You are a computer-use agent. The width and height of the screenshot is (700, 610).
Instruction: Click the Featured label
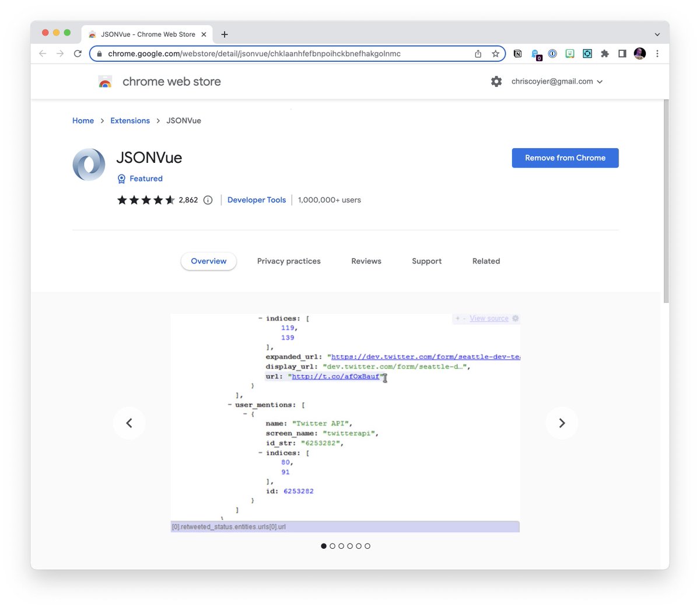click(x=146, y=179)
